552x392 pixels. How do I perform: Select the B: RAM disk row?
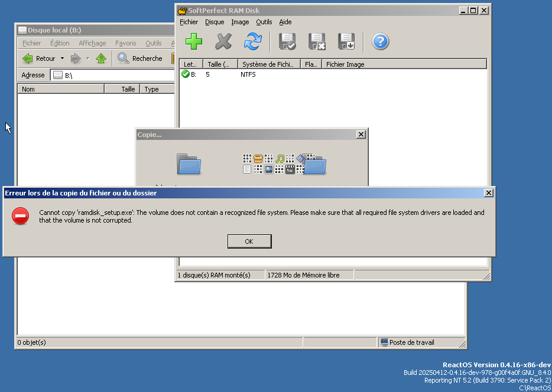point(333,74)
